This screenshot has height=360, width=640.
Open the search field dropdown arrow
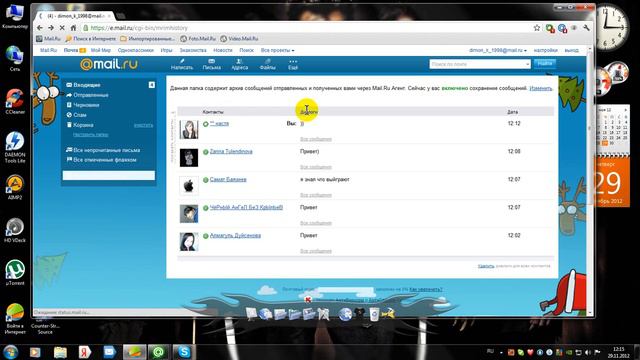pyautogui.click(x=527, y=64)
